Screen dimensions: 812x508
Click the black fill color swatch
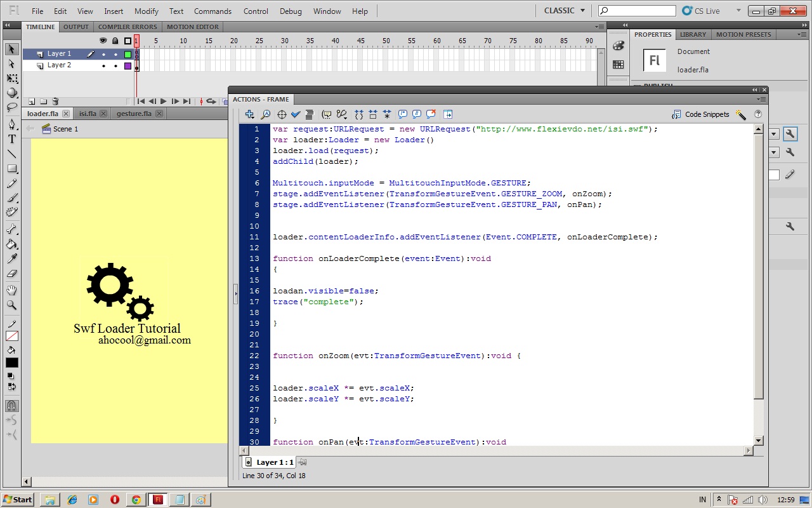pos(11,362)
